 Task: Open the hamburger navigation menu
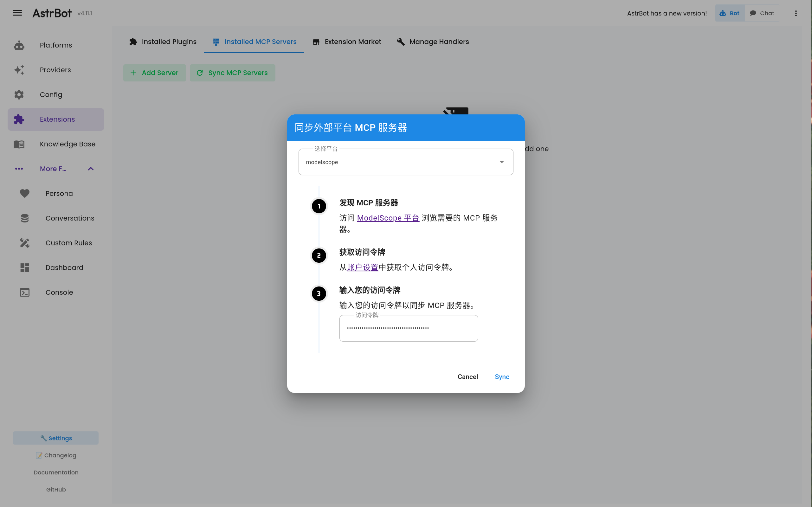click(17, 13)
